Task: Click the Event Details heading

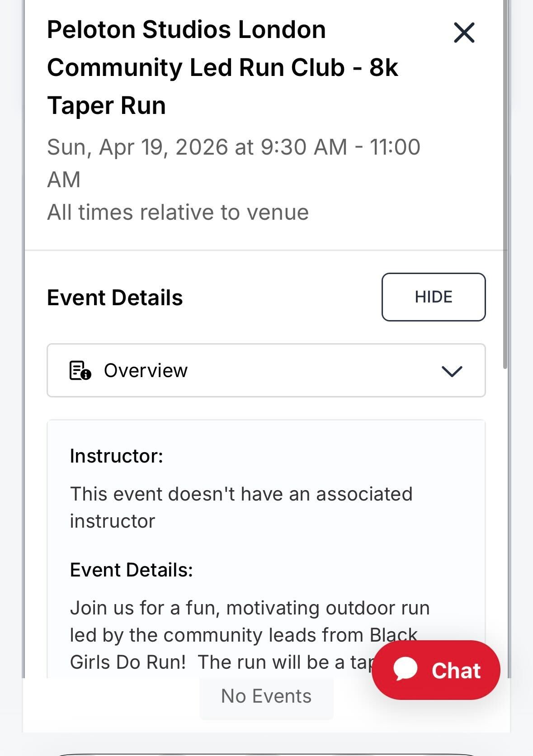Action: (x=115, y=297)
